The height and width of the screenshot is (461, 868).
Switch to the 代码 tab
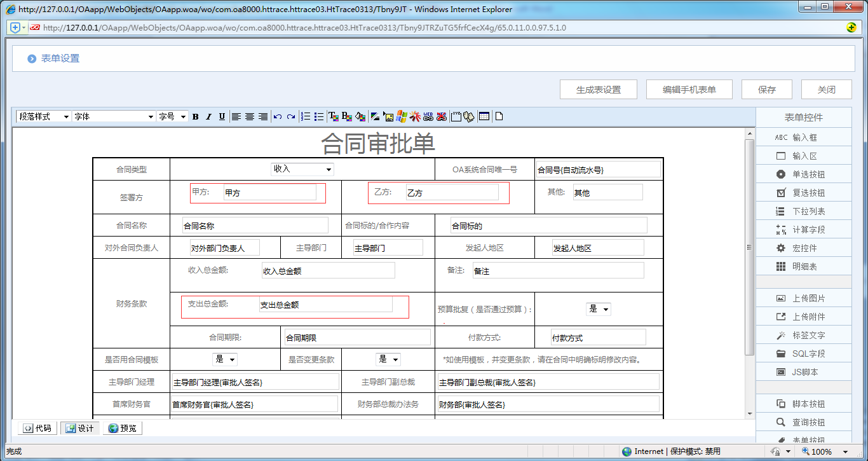pos(38,428)
